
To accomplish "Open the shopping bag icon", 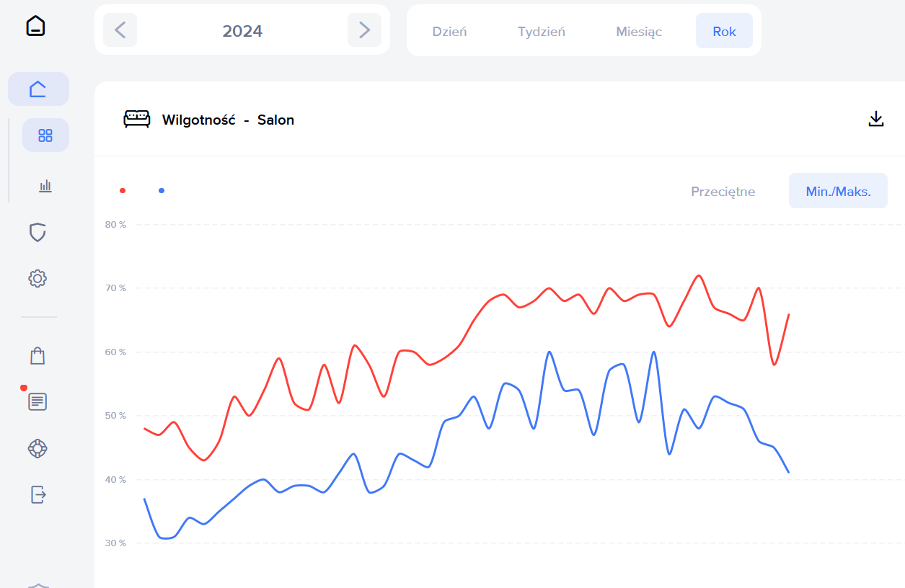I will 37,355.
